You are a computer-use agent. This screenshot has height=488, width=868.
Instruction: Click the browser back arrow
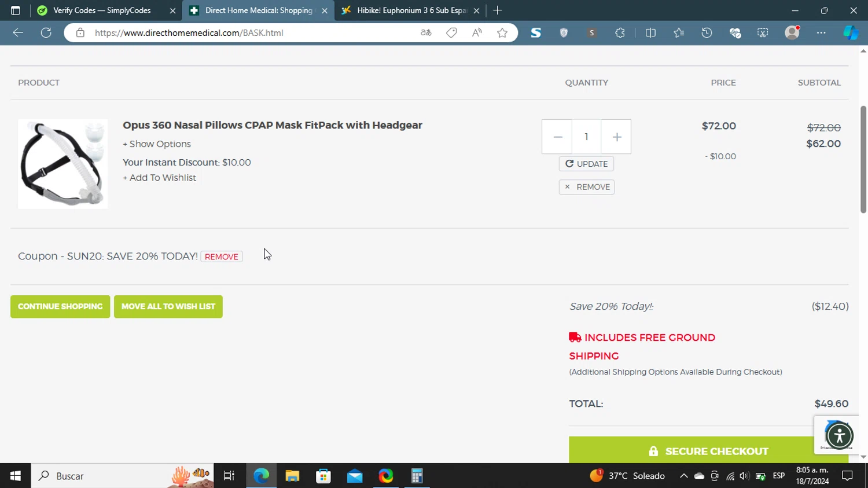click(x=18, y=33)
